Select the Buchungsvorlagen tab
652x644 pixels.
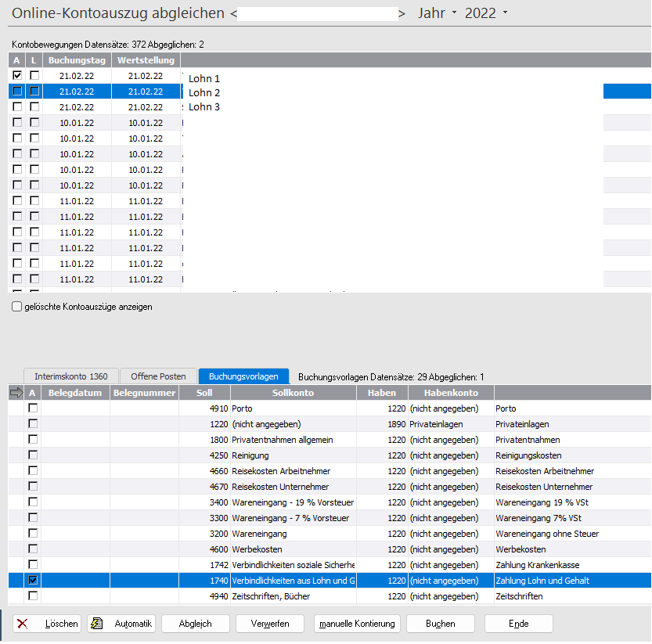coord(243,376)
